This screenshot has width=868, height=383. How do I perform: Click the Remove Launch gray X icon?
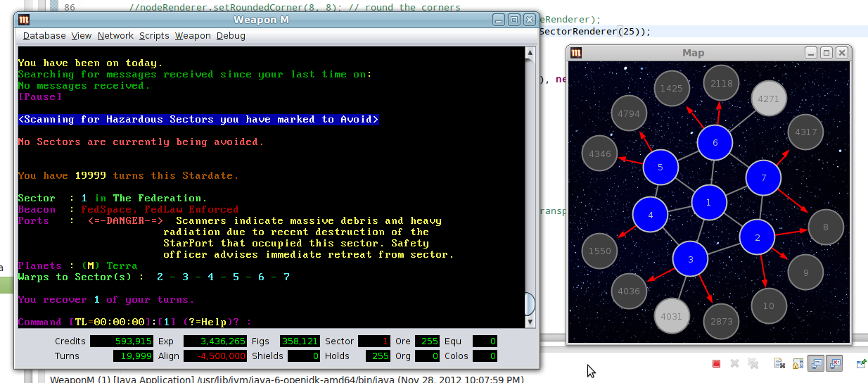734,363
